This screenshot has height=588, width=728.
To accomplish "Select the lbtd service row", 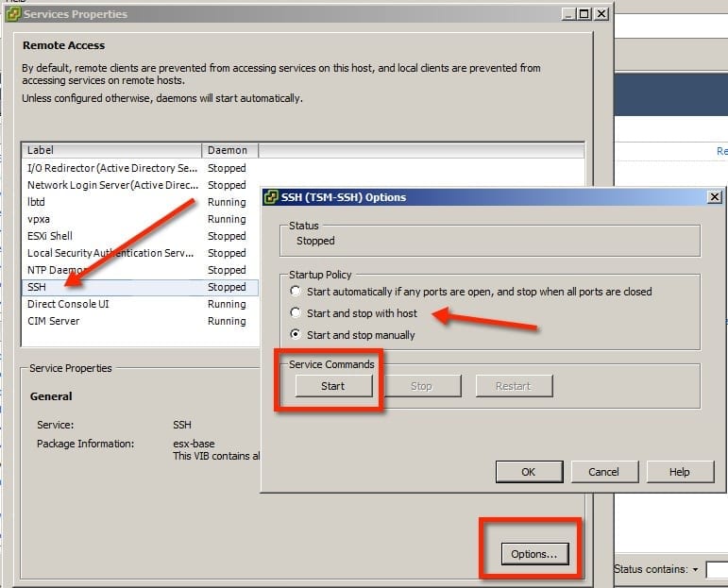I will pyautogui.click(x=140, y=202).
